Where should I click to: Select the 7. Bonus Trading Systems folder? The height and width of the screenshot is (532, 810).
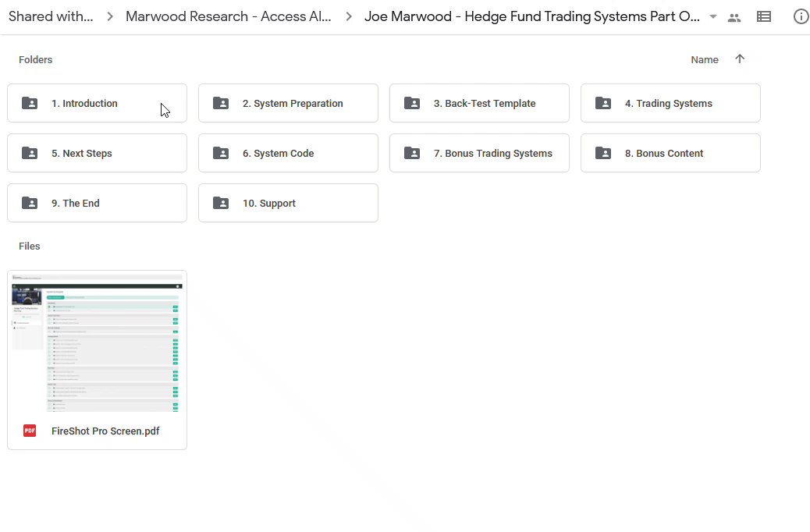coord(479,153)
